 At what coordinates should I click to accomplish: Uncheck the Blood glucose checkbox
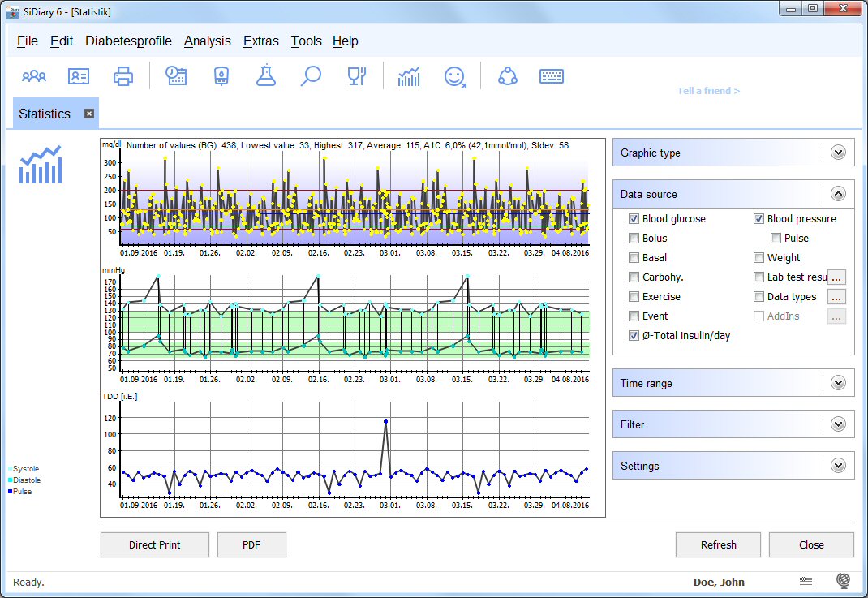[x=634, y=219]
